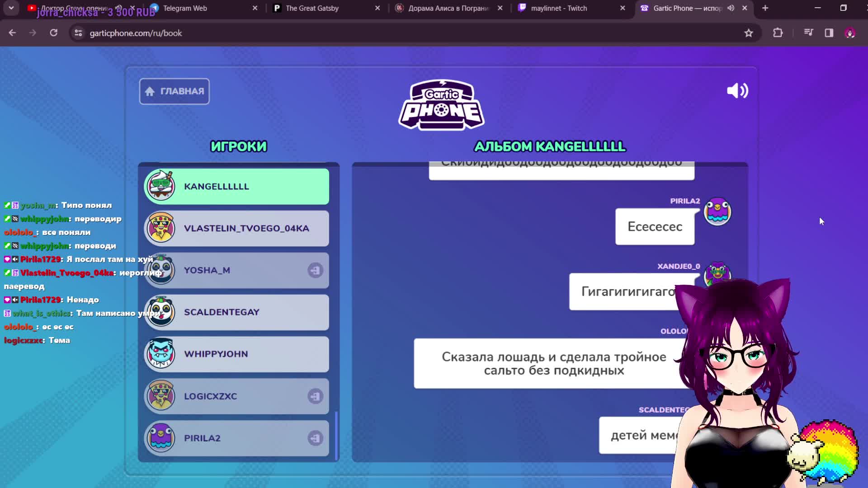Open the tab search dropdown
868x488 pixels.
point(11,8)
